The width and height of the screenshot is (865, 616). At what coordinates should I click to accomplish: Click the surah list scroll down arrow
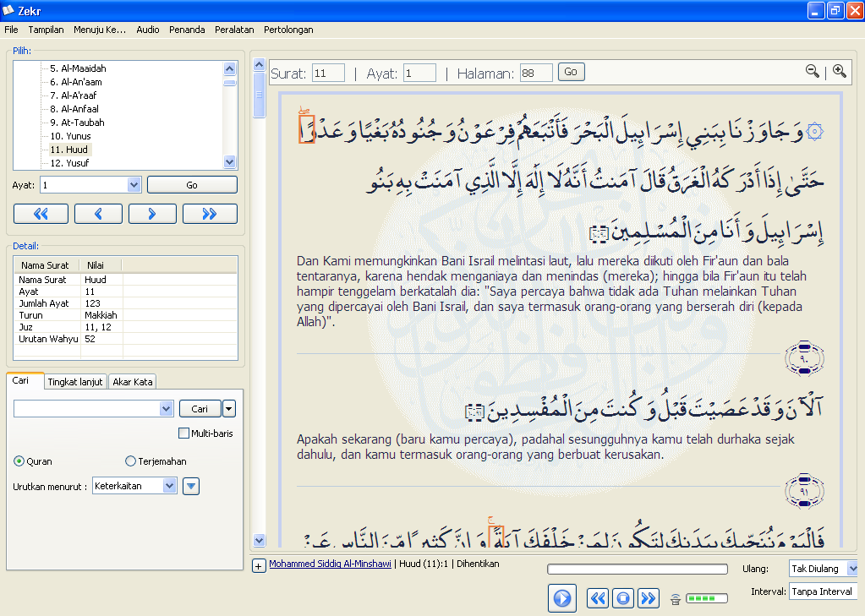(x=229, y=161)
